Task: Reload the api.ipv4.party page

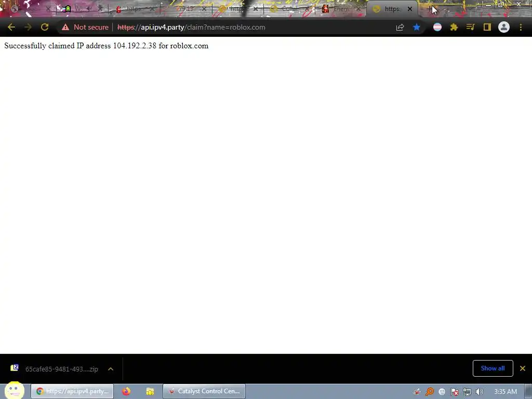Action: click(45, 27)
